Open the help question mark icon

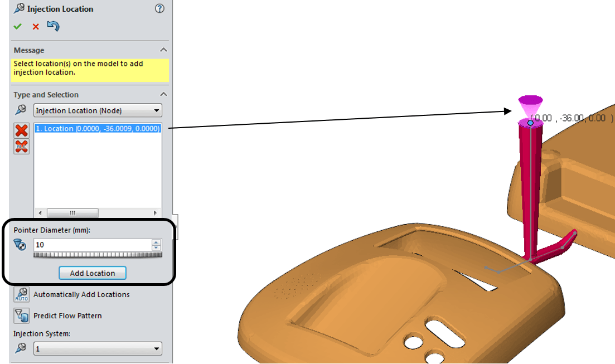pyautogui.click(x=159, y=9)
